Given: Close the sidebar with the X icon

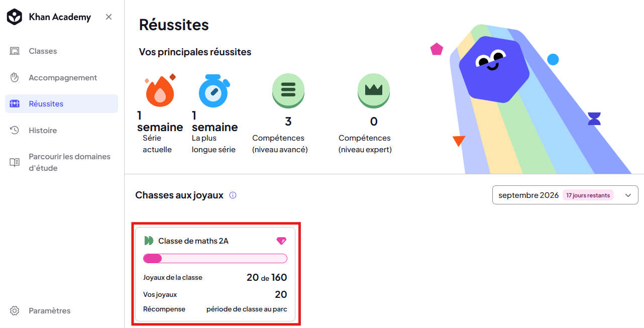Looking at the screenshot, I should 109,17.
